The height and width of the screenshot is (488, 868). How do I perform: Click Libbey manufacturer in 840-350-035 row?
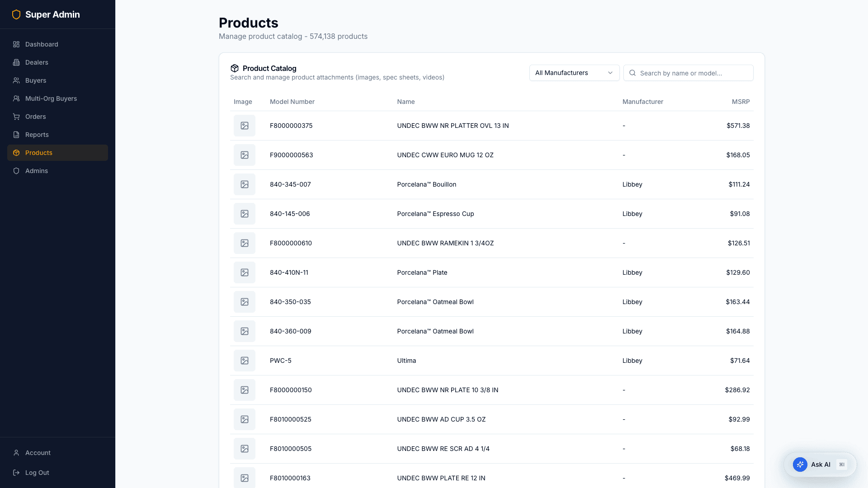coord(632,302)
